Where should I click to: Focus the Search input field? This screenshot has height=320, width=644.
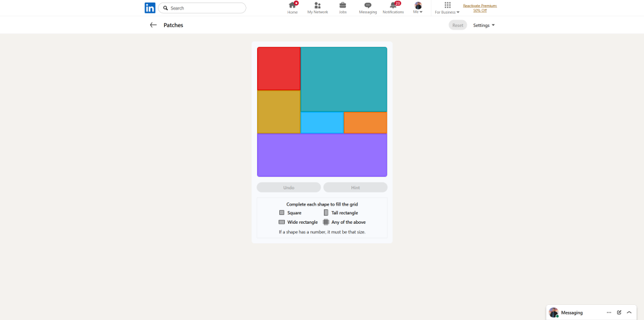[202, 8]
